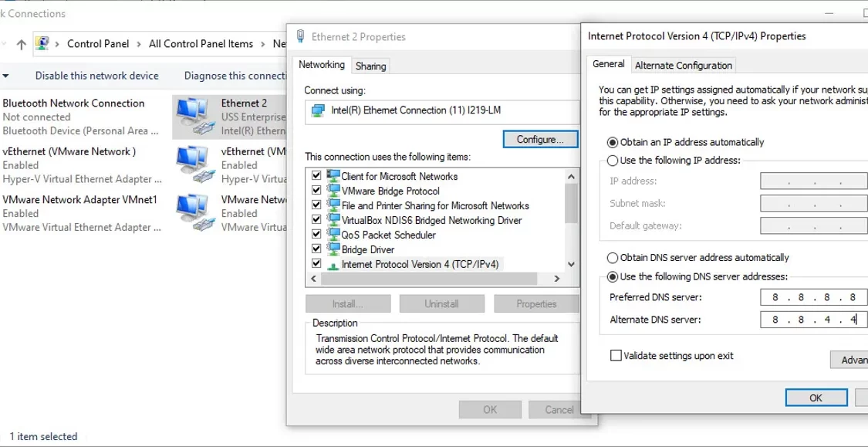Screen dimensions: 868x447
Task: Click the Ethernet 2 Properties title bar icon
Action: point(300,36)
